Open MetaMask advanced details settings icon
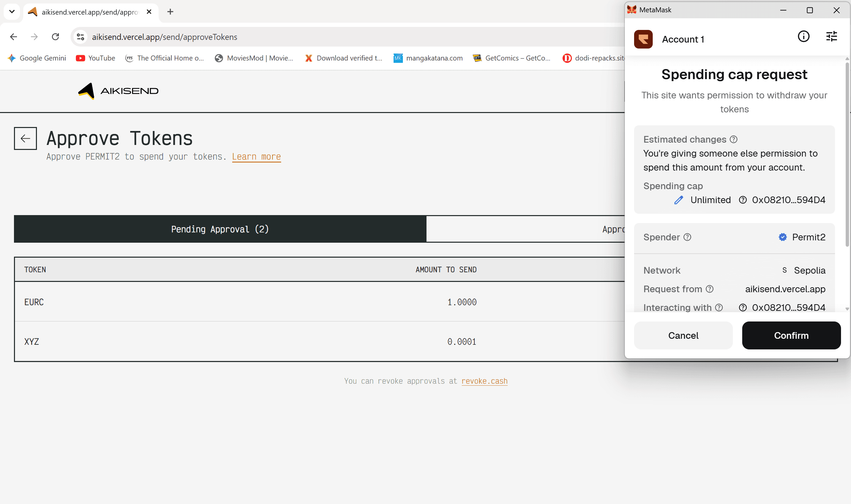The image size is (851, 504). (x=832, y=36)
